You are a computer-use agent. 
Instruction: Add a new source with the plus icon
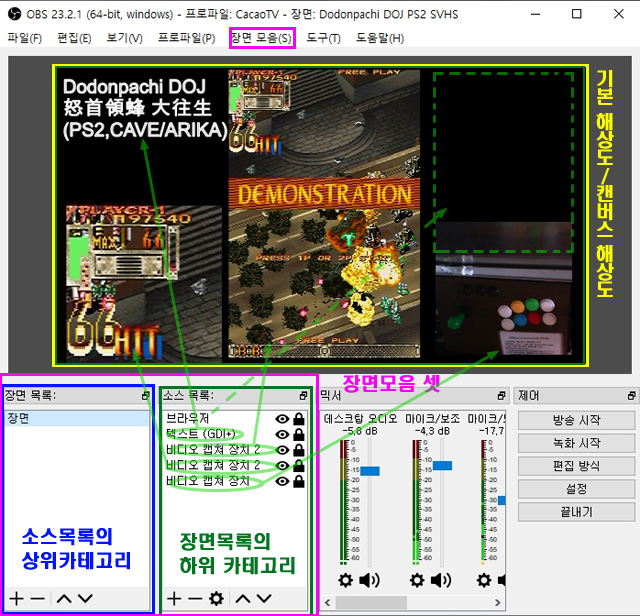click(x=174, y=599)
